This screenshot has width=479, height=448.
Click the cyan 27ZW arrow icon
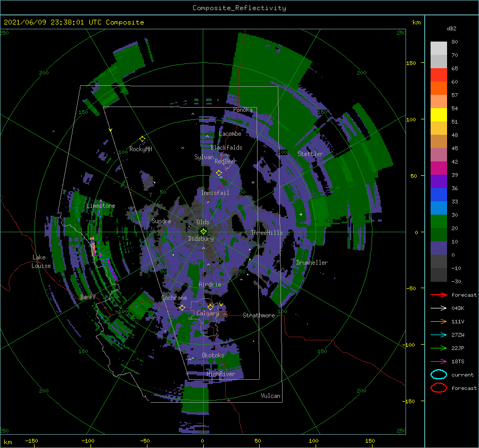[x=439, y=335]
